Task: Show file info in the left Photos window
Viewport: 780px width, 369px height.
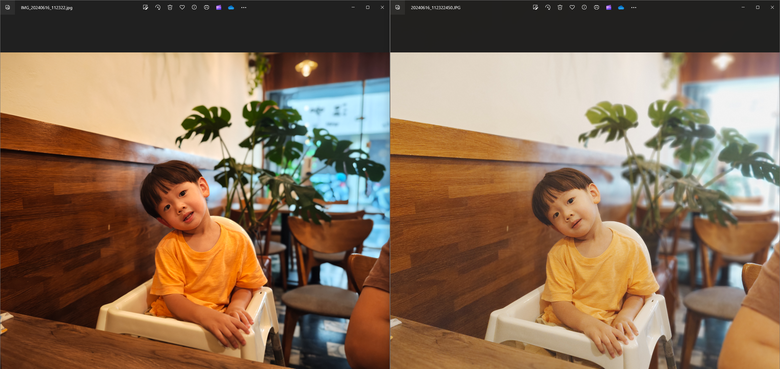Action: click(x=194, y=7)
